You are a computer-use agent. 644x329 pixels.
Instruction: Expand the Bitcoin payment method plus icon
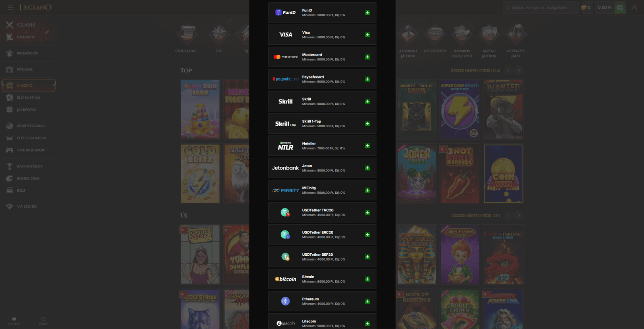[x=367, y=279]
